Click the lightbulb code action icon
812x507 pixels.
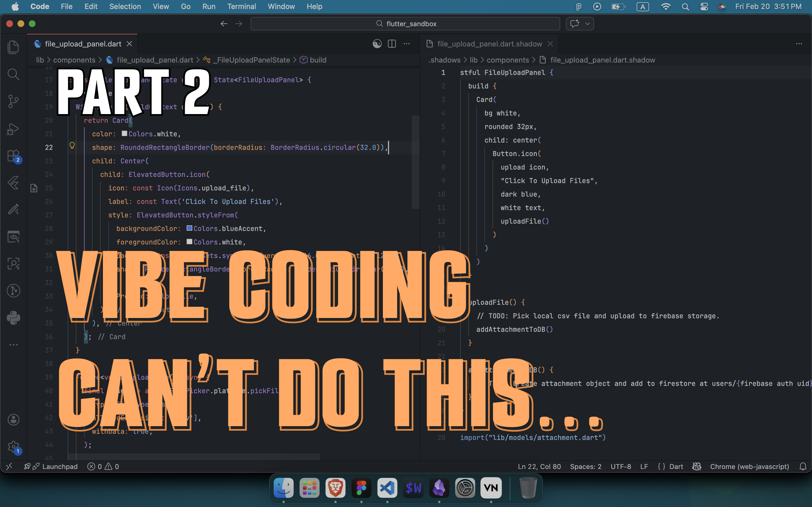72,146
